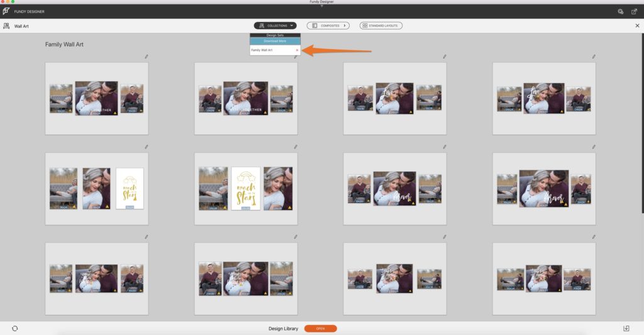This screenshot has height=335, width=644.
Task: Edit first row, first column layout pencil
Action: (x=146, y=57)
